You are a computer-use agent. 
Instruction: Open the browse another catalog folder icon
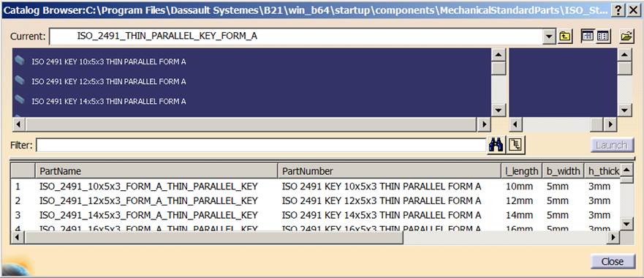click(x=626, y=37)
